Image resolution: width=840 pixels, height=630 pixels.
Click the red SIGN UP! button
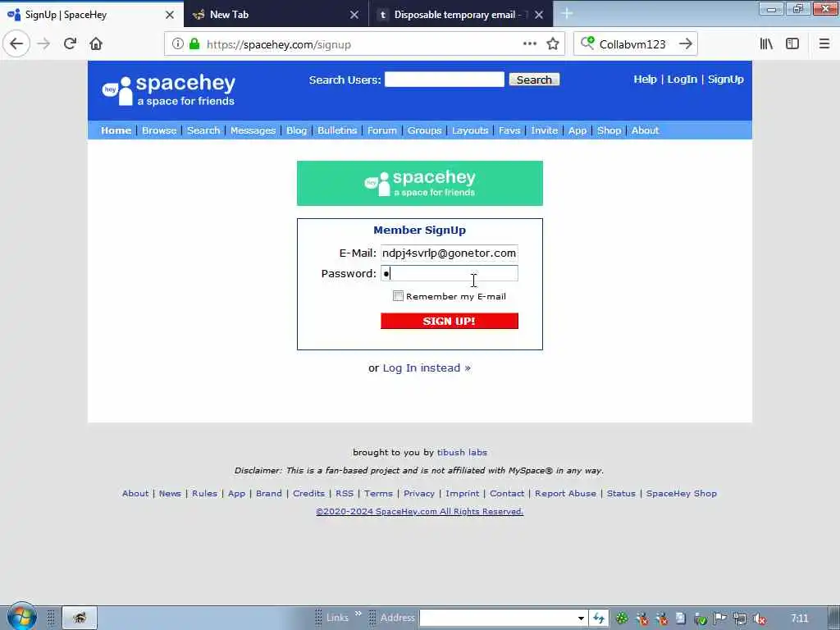[449, 321]
